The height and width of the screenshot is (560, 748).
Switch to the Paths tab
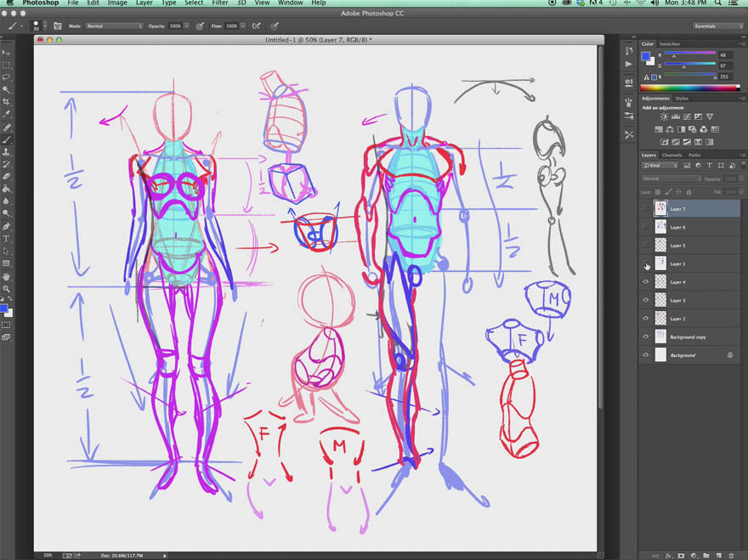click(694, 155)
